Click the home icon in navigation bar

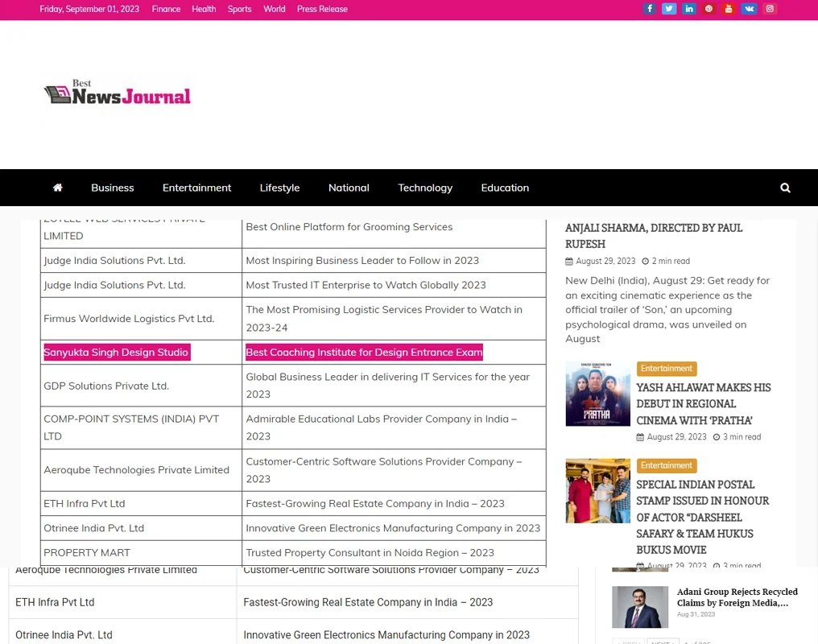(57, 188)
